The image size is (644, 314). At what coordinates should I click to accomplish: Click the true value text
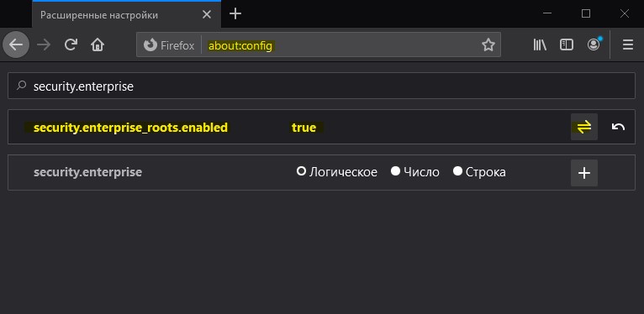[304, 128]
